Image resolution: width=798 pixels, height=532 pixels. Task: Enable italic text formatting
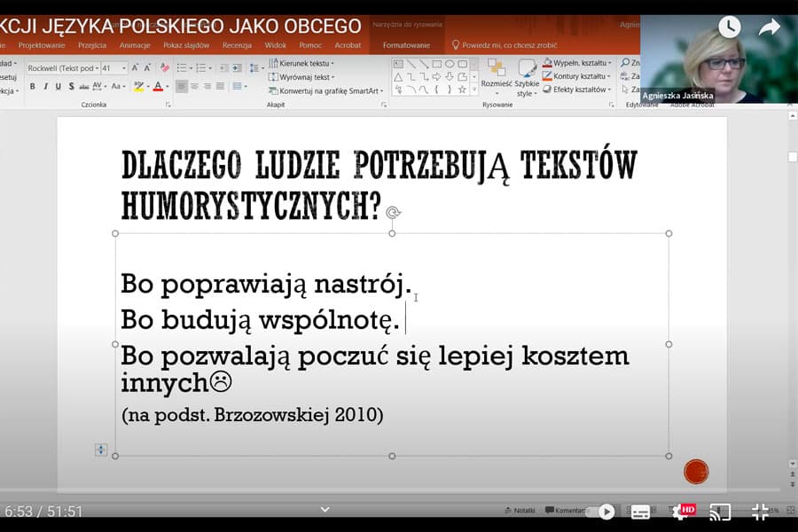[45, 84]
